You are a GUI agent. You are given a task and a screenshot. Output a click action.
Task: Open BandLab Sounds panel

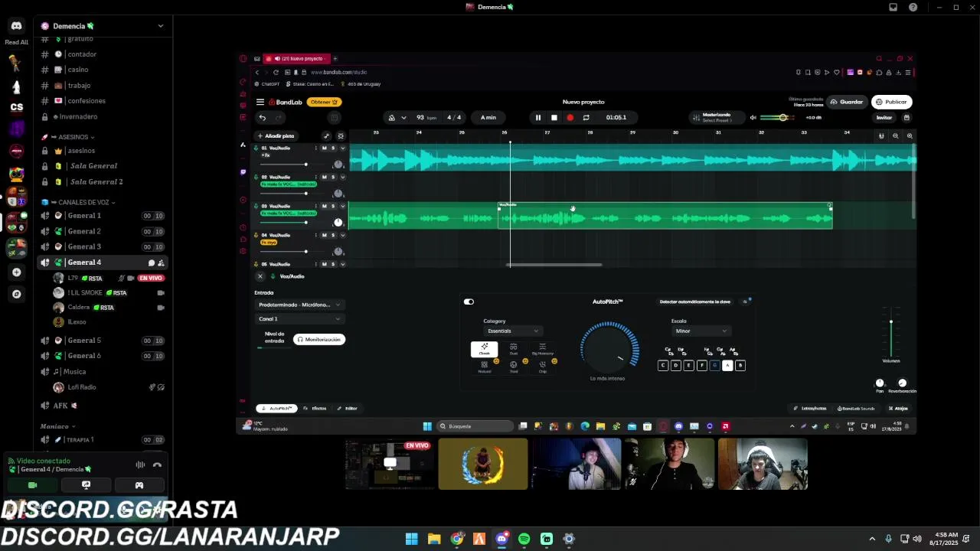pyautogui.click(x=856, y=409)
